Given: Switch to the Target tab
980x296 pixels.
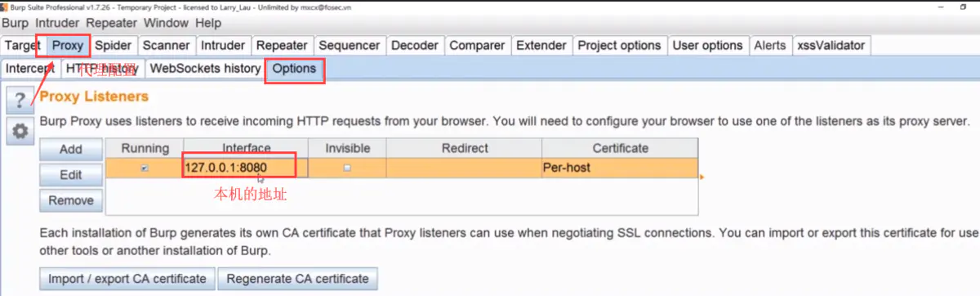Looking at the screenshot, I should click(x=22, y=46).
